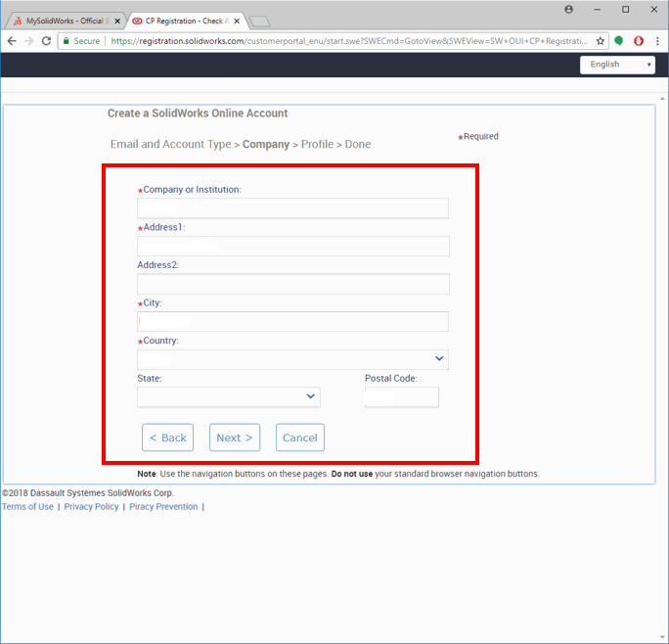Image resolution: width=669 pixels, height=644 pixels.
Task: Open the English language selector
Action: pos(617,65)
